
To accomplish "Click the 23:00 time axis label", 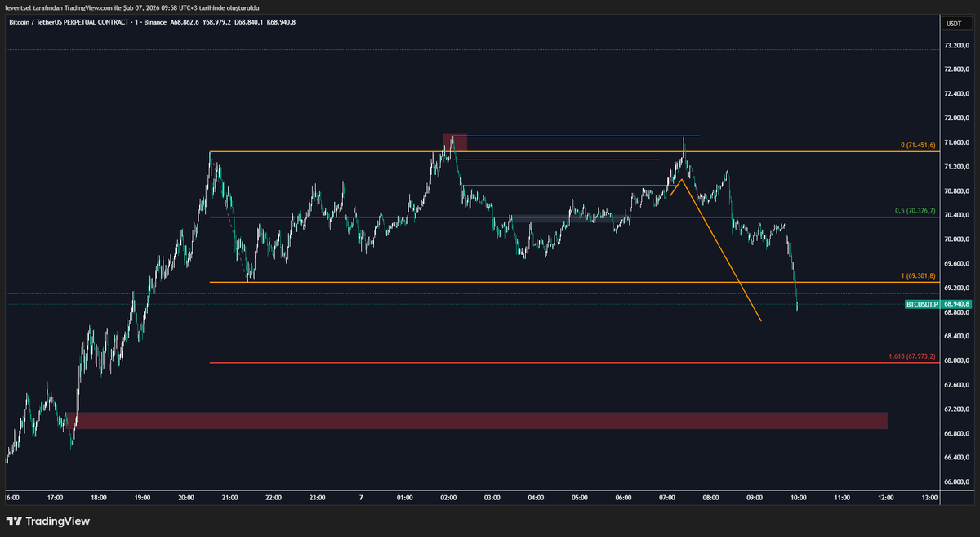I will pos(318,498).
